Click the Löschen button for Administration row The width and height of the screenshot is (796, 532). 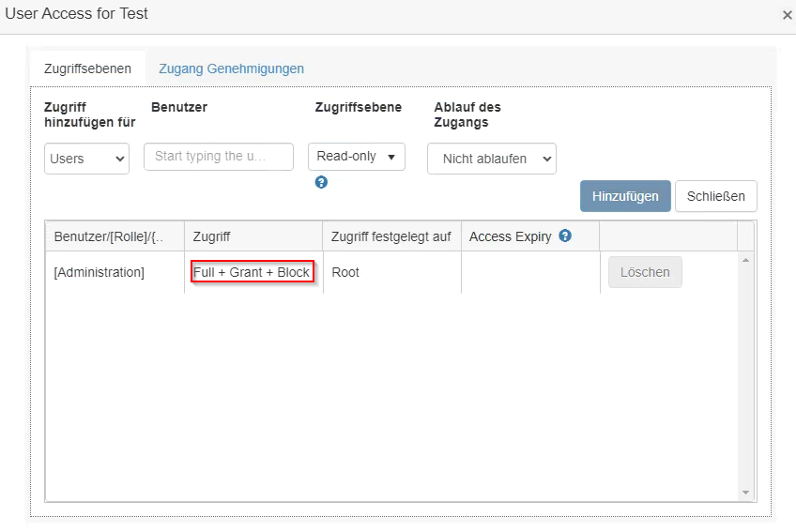coord(645,272)
